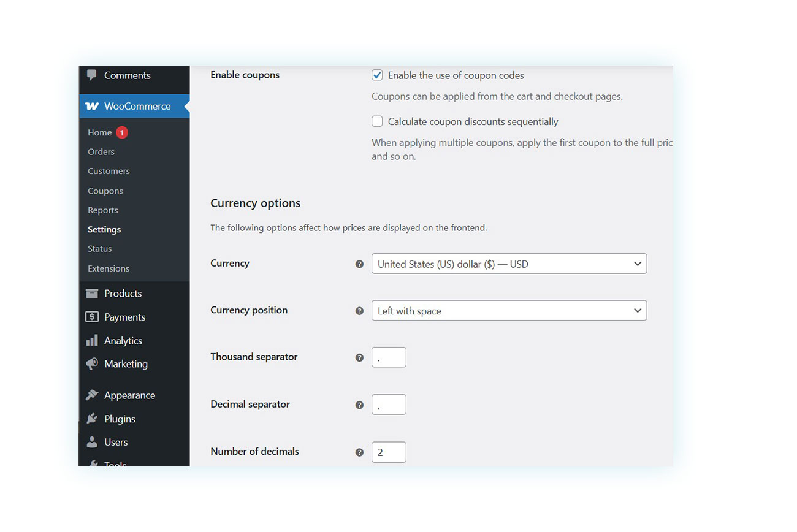Screen dimensions: 797x532
Task: Click the Number of decimals label
Action: click(x=254, y=451)
